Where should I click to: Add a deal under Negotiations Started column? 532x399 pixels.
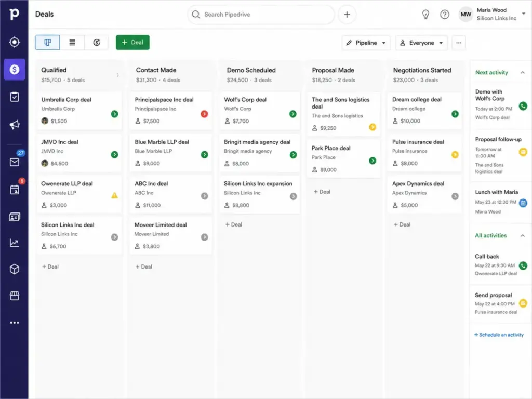tap(402, 224)
